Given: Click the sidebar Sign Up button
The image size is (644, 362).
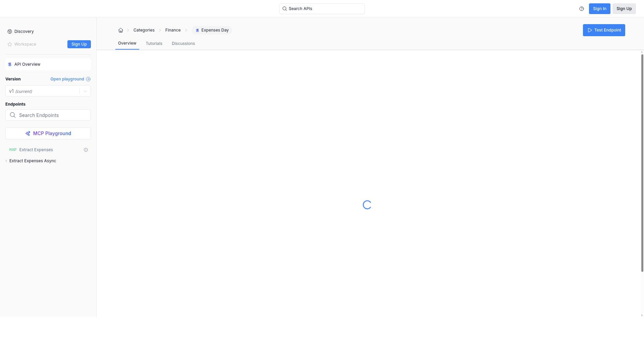Looking at the screenshot, I should pyautogui.click(x=79, y=44).
